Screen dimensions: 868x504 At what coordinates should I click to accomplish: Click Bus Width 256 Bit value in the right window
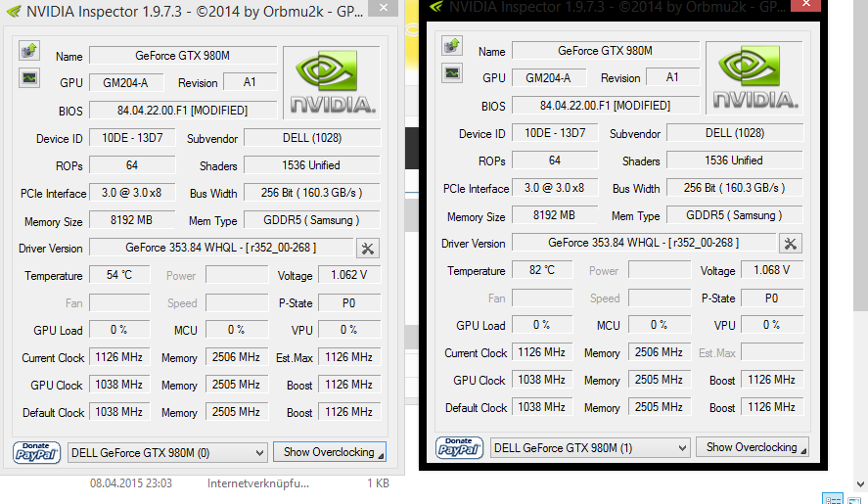point(735,188)
